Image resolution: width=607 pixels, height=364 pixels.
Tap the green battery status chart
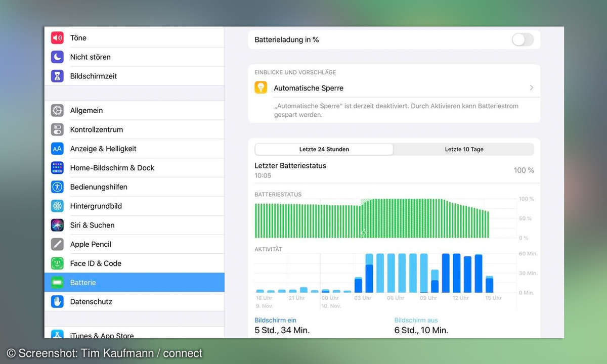point(372,218)
